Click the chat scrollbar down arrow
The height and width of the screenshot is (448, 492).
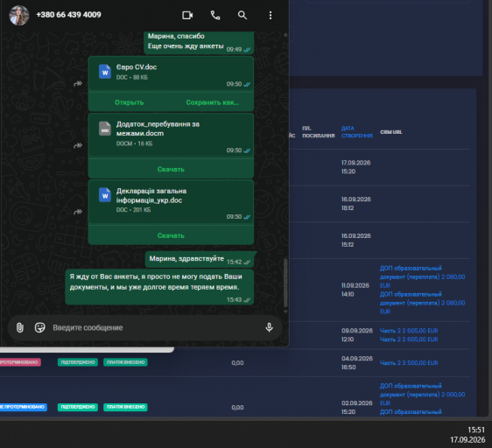tap(285, 311)
